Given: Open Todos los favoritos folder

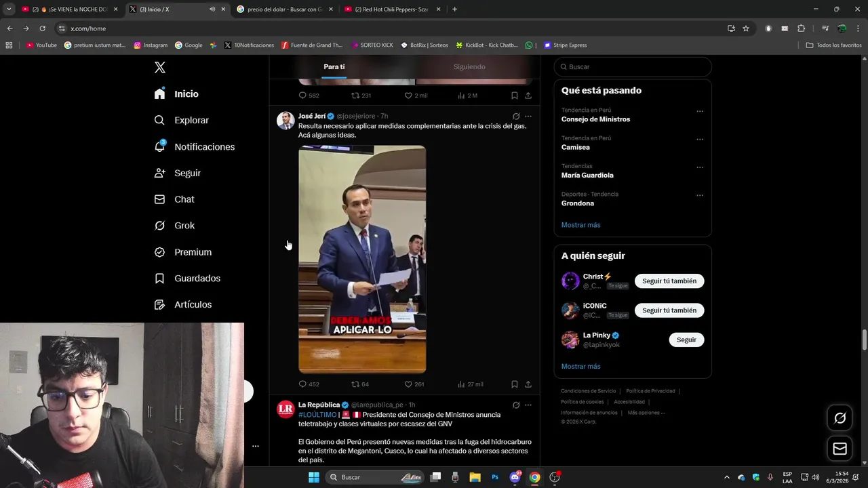Looking at the screenshot, I should (833, 45).
